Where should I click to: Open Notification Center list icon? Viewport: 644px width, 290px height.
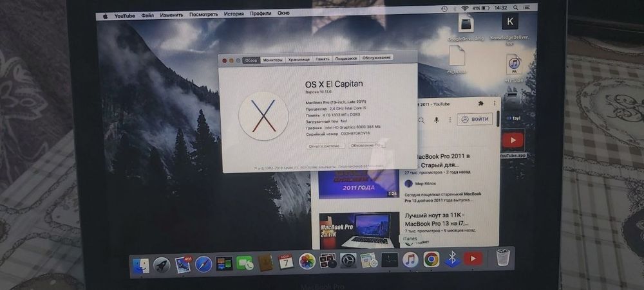coord(527,8)
